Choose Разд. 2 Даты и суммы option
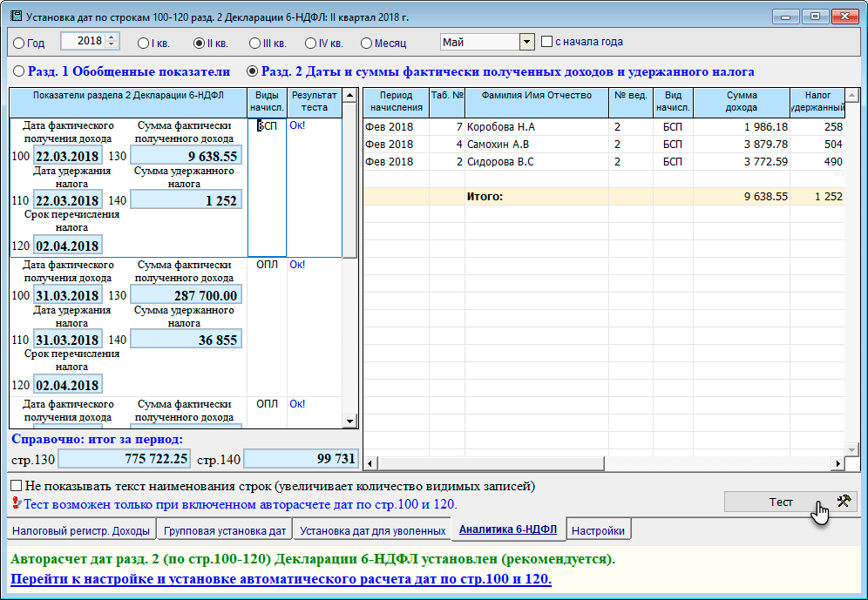Screen dimensions: 868x600 253,71
